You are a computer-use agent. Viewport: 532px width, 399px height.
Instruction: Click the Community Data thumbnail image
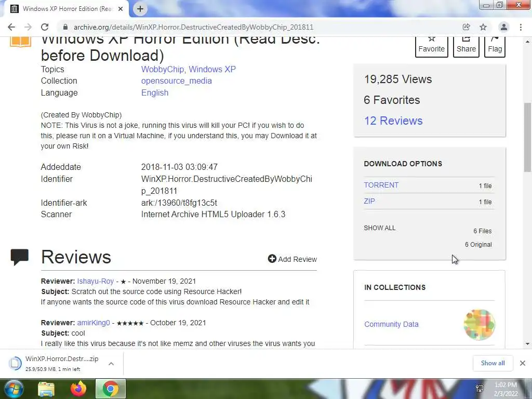point(479,324)
